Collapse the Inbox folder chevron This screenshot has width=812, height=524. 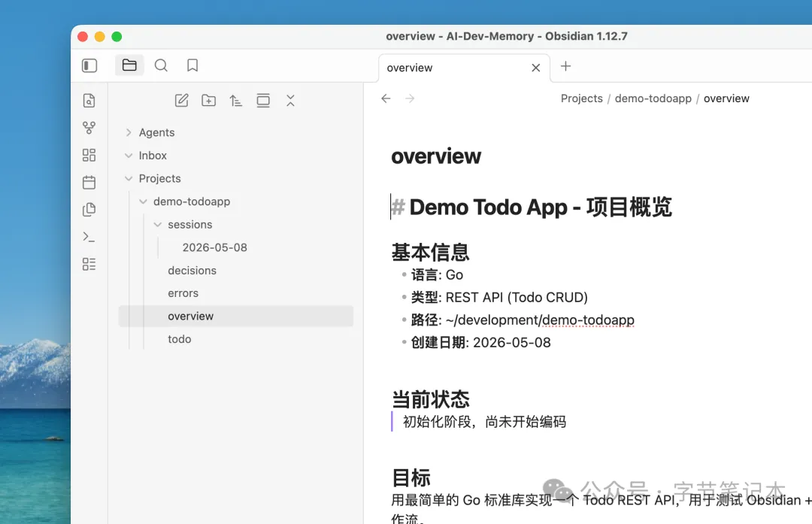click(129, 156)
